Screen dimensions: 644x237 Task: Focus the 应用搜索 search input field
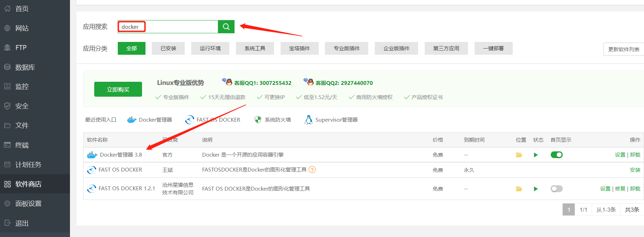[168, 27]
